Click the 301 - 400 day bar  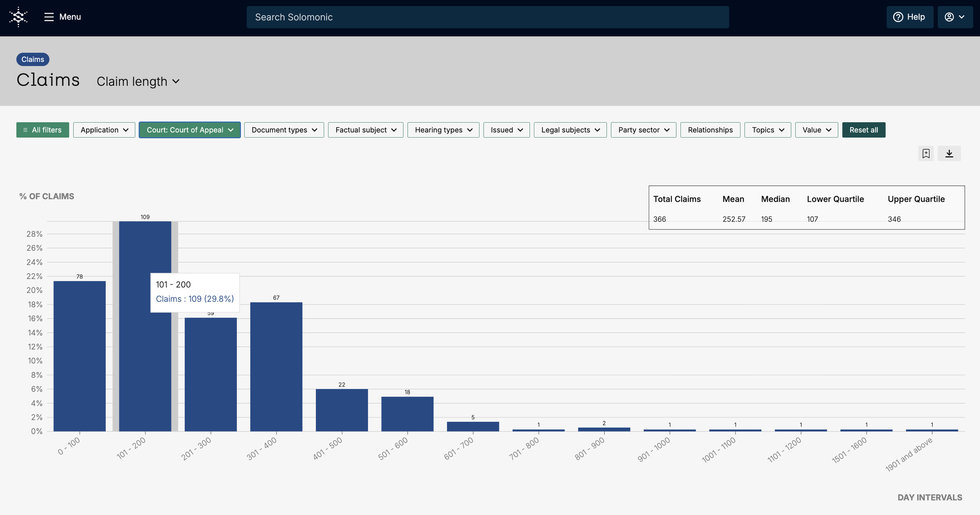tap(276, 366)
